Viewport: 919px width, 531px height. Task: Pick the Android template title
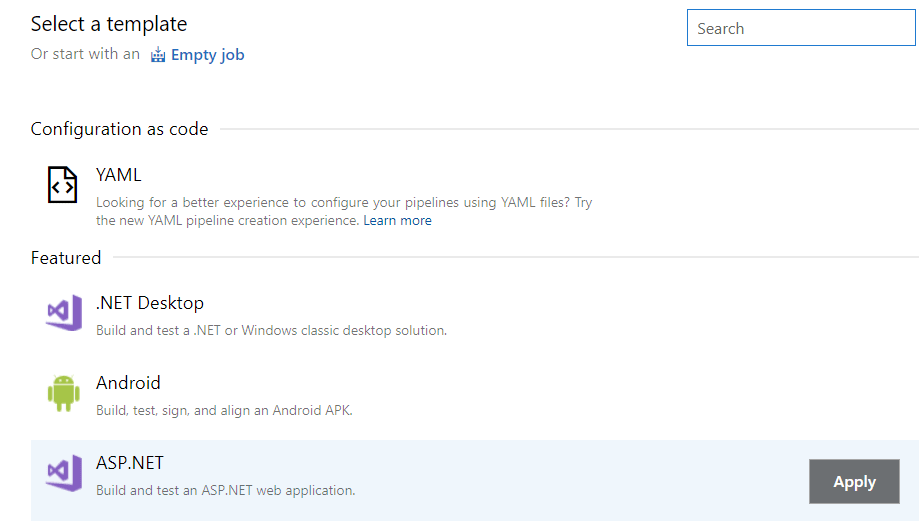(x=128, y=383)
